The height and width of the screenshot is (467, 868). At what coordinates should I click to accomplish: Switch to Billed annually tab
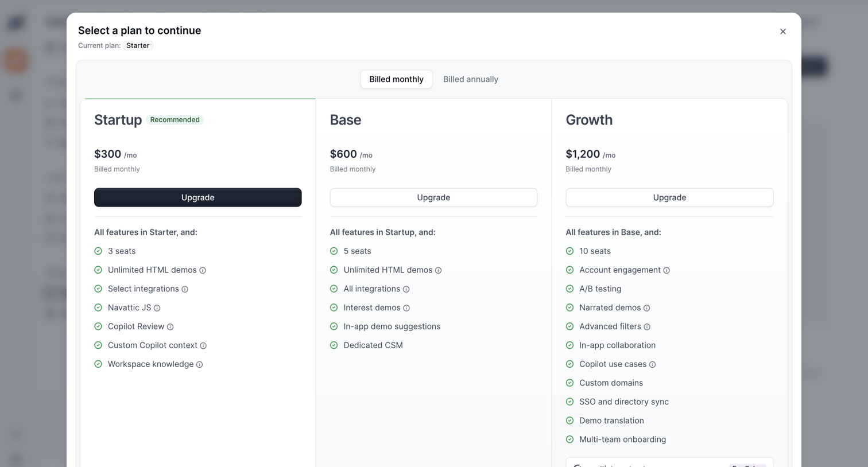471,79
